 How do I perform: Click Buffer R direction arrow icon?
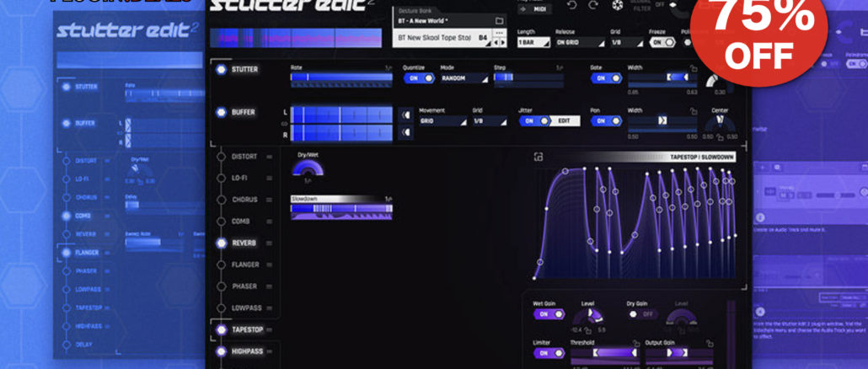405,131
